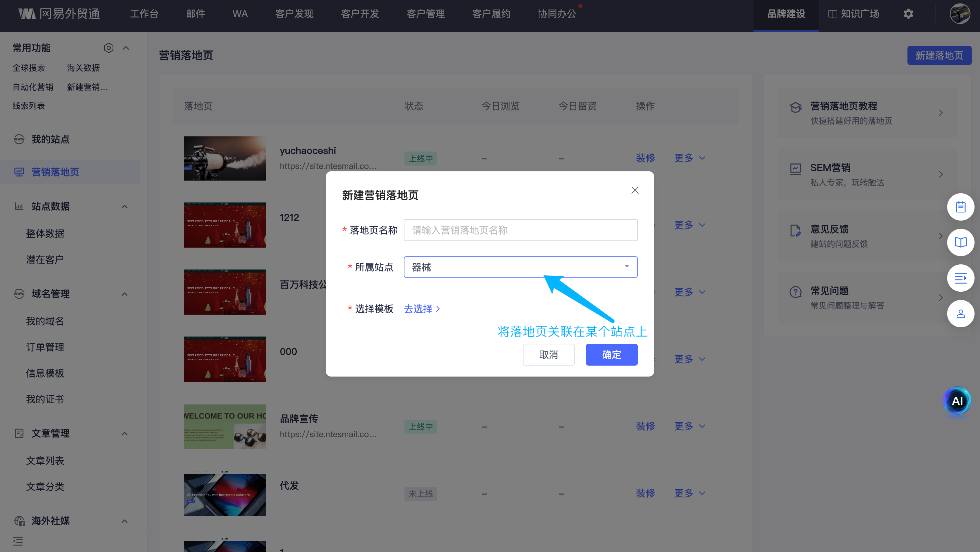The height and width of the screenshot is (552, 980).
Task: Collapse the 站点数据 sidebar section
Action: click(x=125, y=207)
